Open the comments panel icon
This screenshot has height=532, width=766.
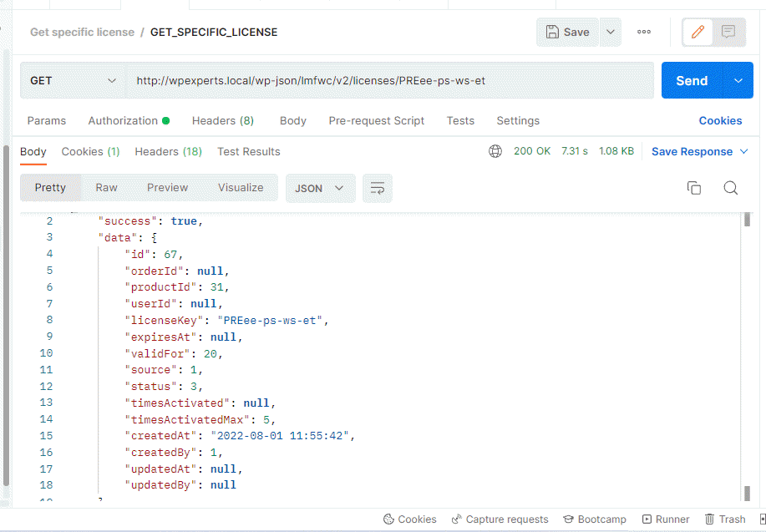(728, 33)
